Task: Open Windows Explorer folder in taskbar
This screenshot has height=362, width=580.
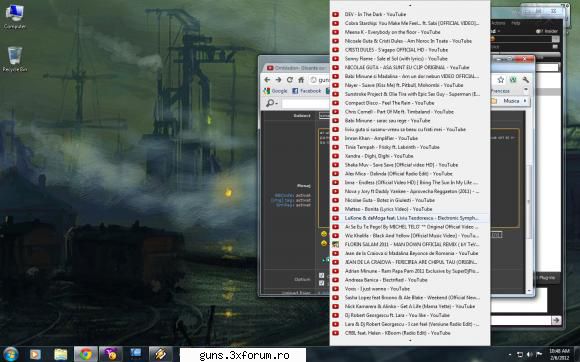Action: (x=61, y=355)
